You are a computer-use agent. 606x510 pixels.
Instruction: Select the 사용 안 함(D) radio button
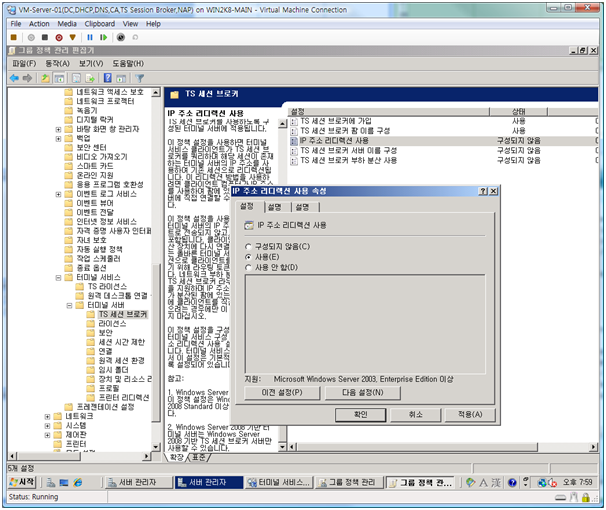click(249, 267)
